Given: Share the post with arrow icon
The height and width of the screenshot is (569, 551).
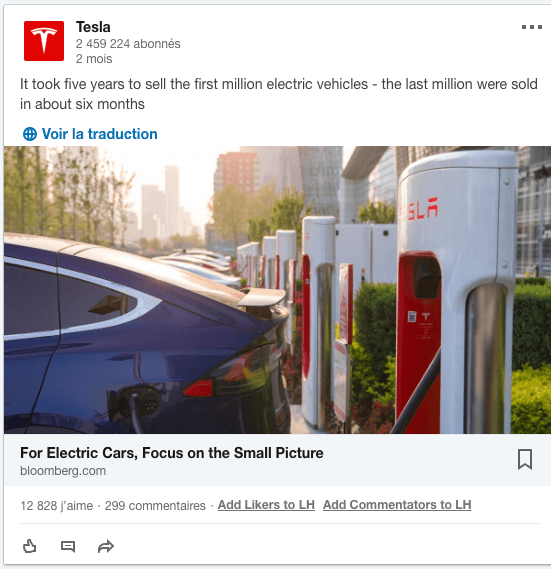Looking at the screenshot, I should tap(106, 546).
